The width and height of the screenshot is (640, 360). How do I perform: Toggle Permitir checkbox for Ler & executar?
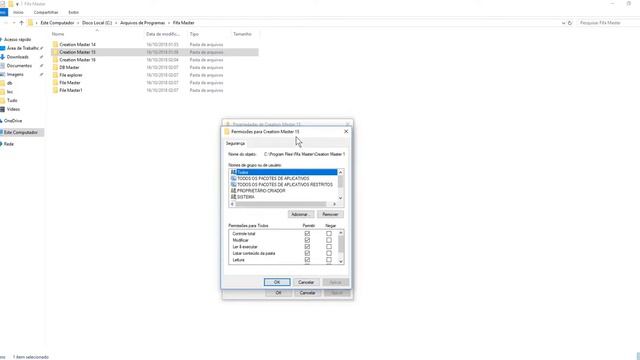307,247
